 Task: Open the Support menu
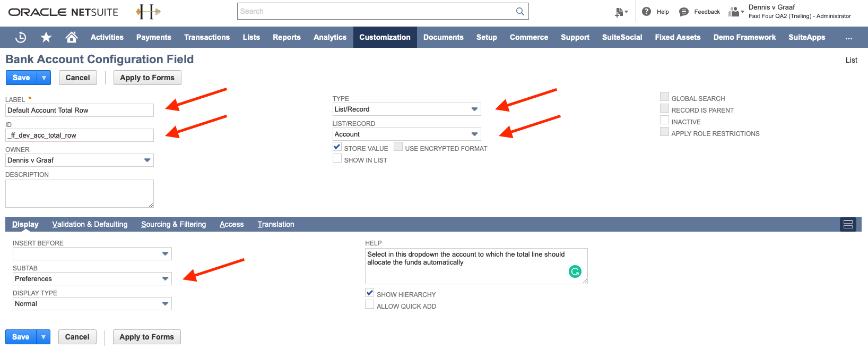tap(575, 37)
